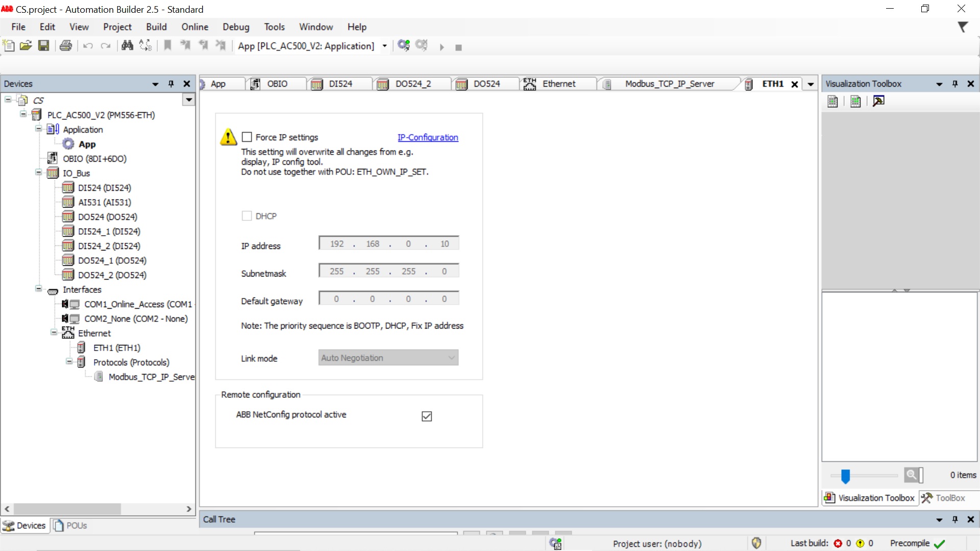The height and width of the screenshot is (551, 980).
Task: Click the Login gear toolbar icon
Action: 404,46
